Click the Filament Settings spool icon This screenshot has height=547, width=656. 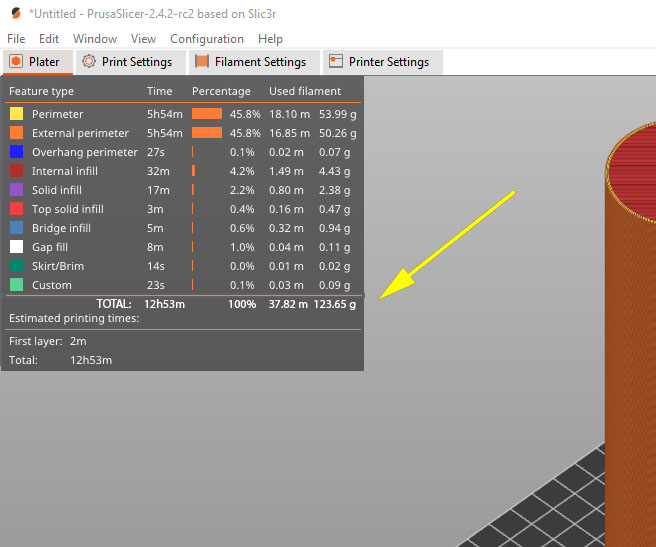[202, 62]
